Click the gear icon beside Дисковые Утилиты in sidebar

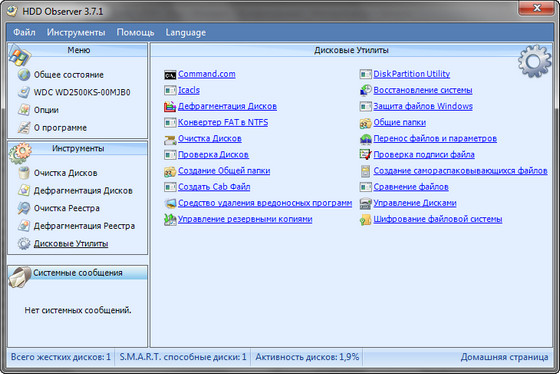(24, 244)
